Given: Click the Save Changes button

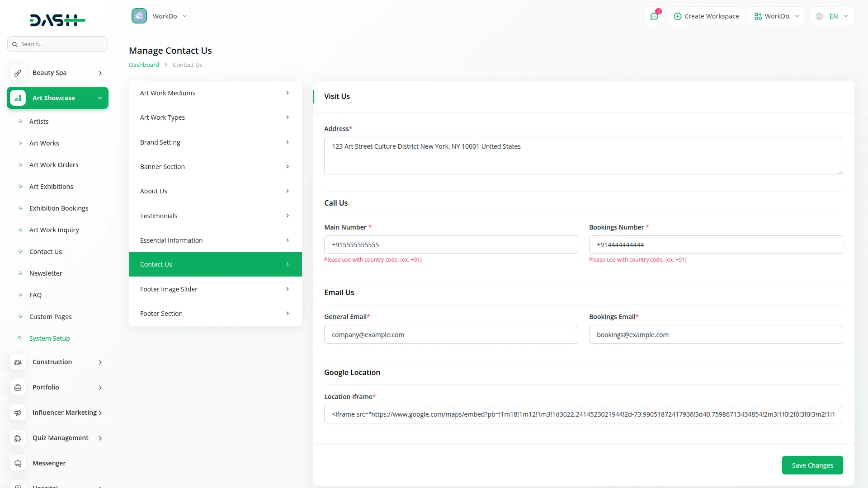Looking at the screenshot, I should point(812,465).
